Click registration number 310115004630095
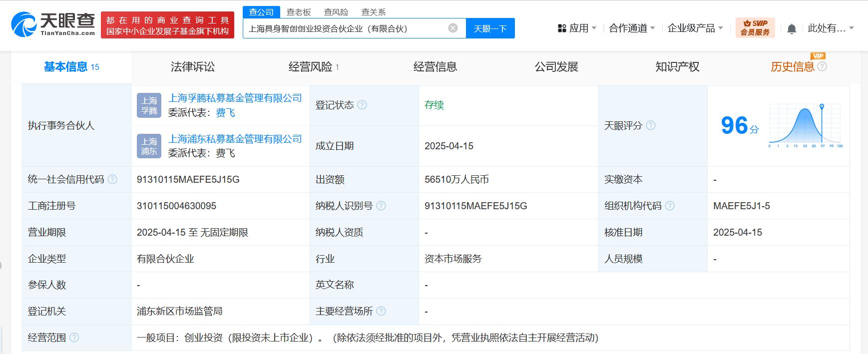Image resolution: width=868 pixels, height=354 pixels. [x=176, y=206]
